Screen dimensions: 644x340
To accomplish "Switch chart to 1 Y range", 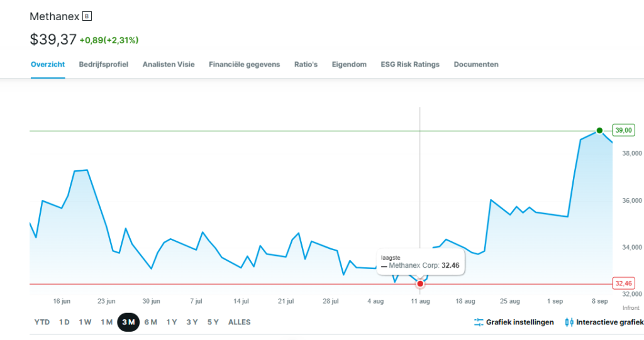I will pos(172,322).
